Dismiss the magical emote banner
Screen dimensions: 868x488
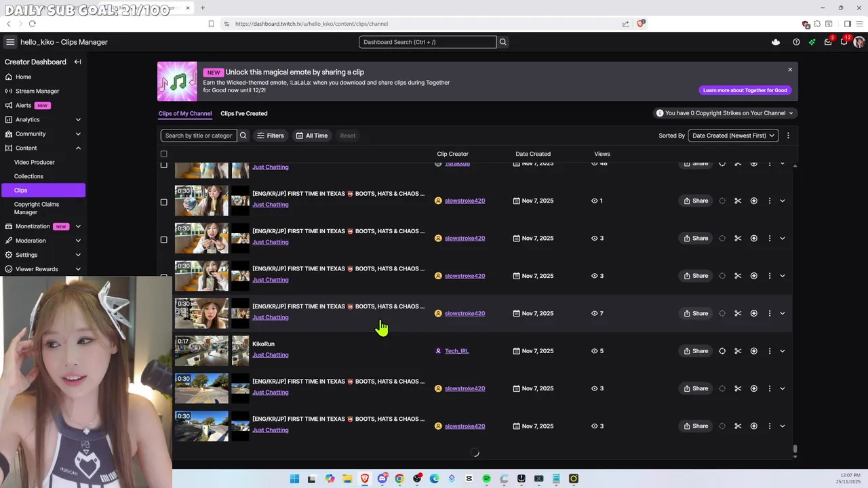(x=790, y=70)
